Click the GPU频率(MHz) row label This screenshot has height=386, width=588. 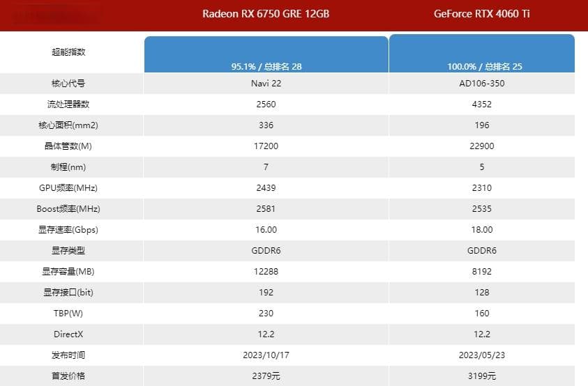[68, 187]
